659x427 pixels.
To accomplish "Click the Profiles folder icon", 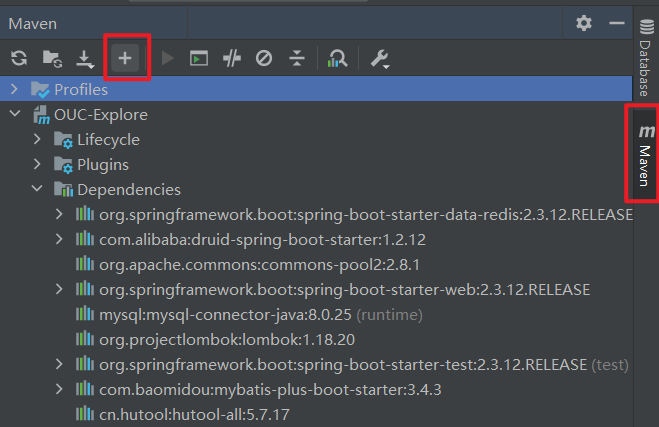I will pyautogui.click(x=40, y=89).
